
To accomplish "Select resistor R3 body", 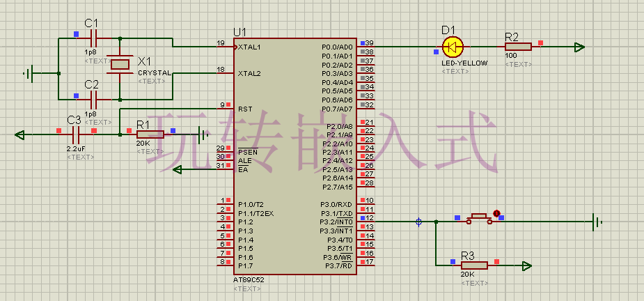I will pyautogui.click(x=474, y=265).
